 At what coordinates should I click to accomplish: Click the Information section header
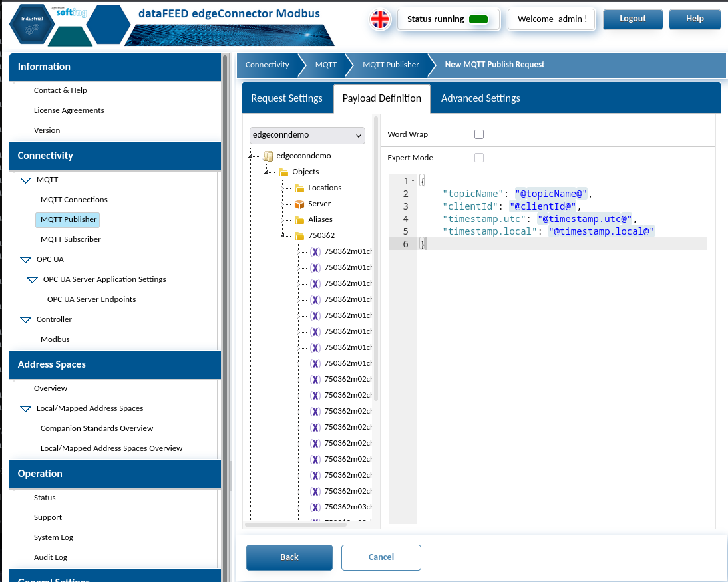pyautogui.click(x=115, y=67)
